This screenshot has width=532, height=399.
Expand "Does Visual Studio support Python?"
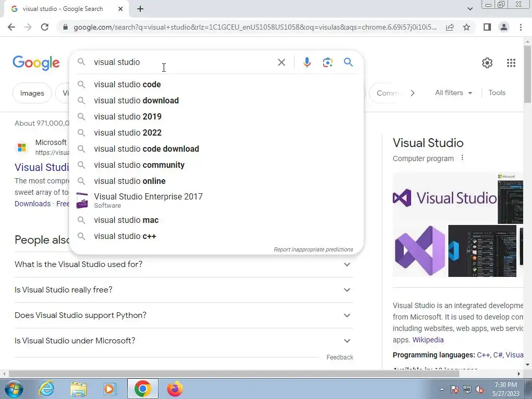(184, 315)
